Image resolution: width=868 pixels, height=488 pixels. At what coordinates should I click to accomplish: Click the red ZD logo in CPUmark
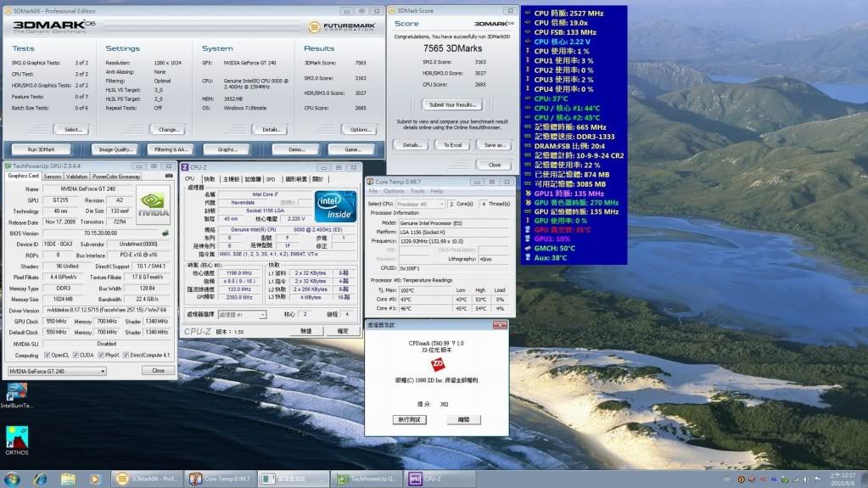(x=438, y=366)
